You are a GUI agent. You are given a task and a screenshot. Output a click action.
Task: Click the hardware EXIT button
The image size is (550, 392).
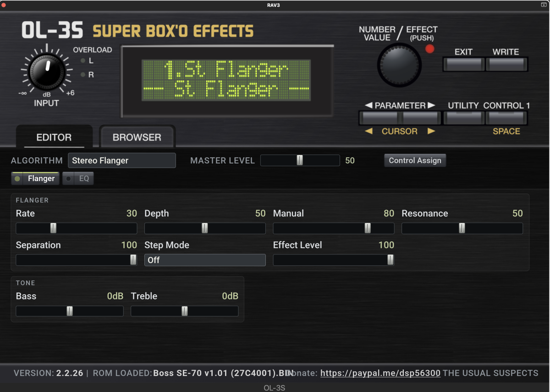click(463, 64)
